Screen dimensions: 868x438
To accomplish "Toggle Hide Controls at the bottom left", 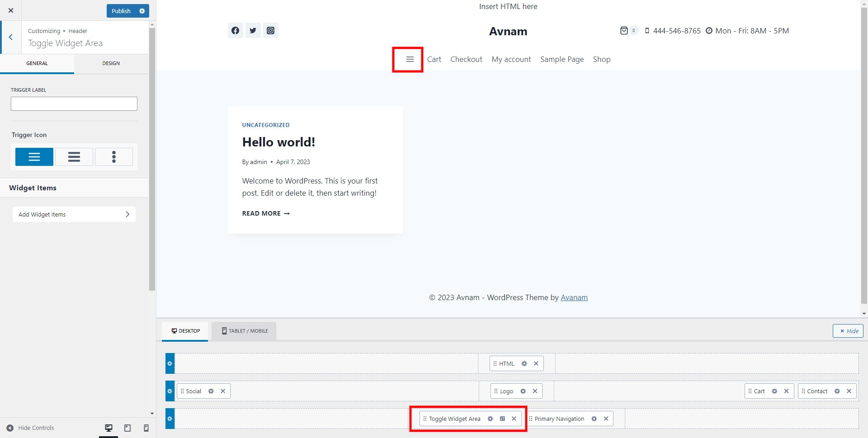I will coord(30,428).
